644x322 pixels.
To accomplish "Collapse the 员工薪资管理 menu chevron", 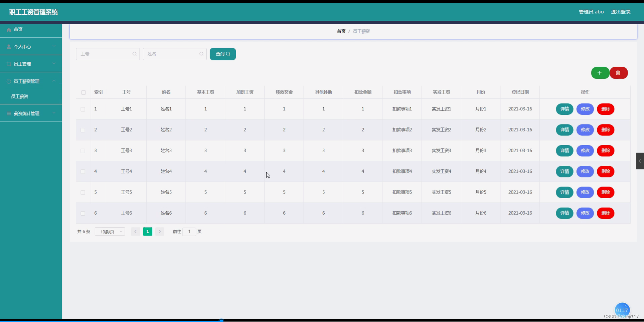I will coord(54,81).
